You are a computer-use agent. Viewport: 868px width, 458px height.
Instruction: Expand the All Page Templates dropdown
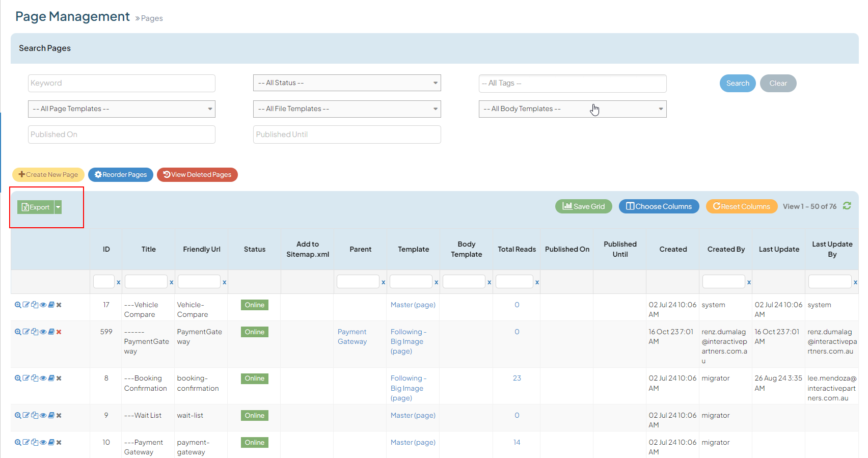click(122, 109)
